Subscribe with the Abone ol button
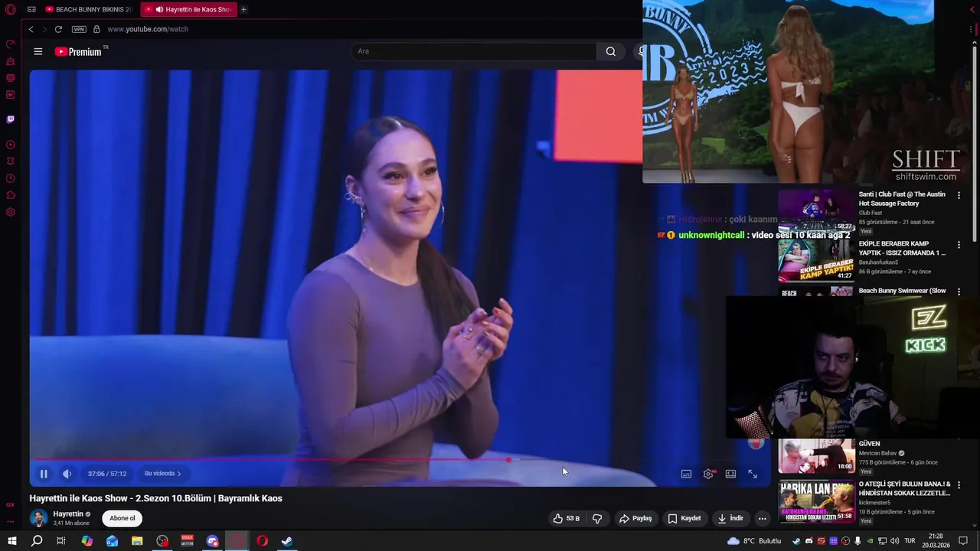 pyautogui.click(x=122, y=518)
